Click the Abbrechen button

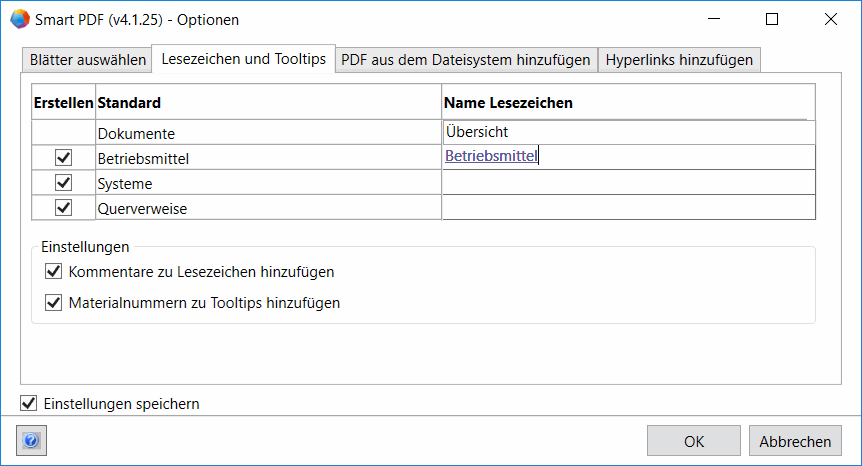pyautogui.click(x=795, y=441)
